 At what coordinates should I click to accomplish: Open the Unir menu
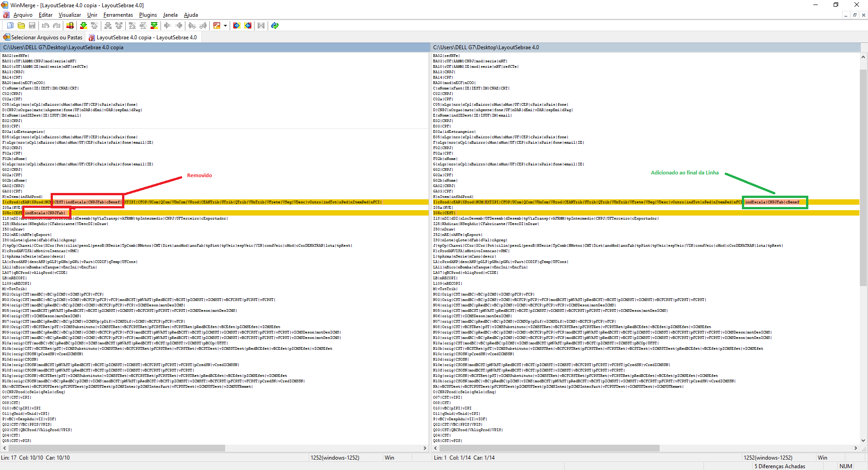coord(92,15)
